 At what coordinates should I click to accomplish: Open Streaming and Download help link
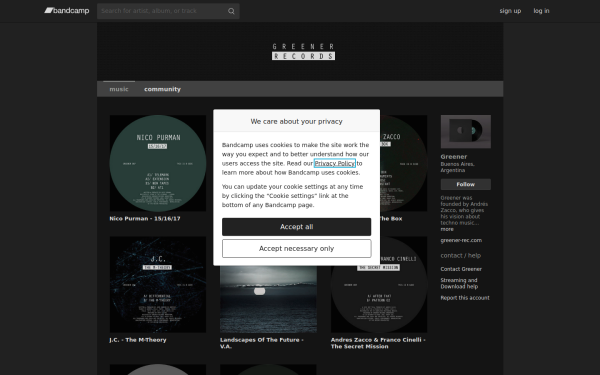click(x=459, y=283)
